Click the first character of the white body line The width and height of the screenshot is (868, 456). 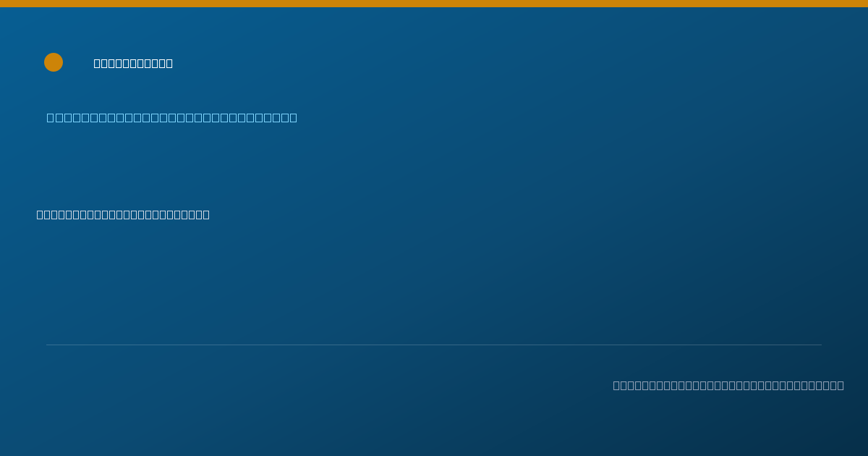click(41, 214)
